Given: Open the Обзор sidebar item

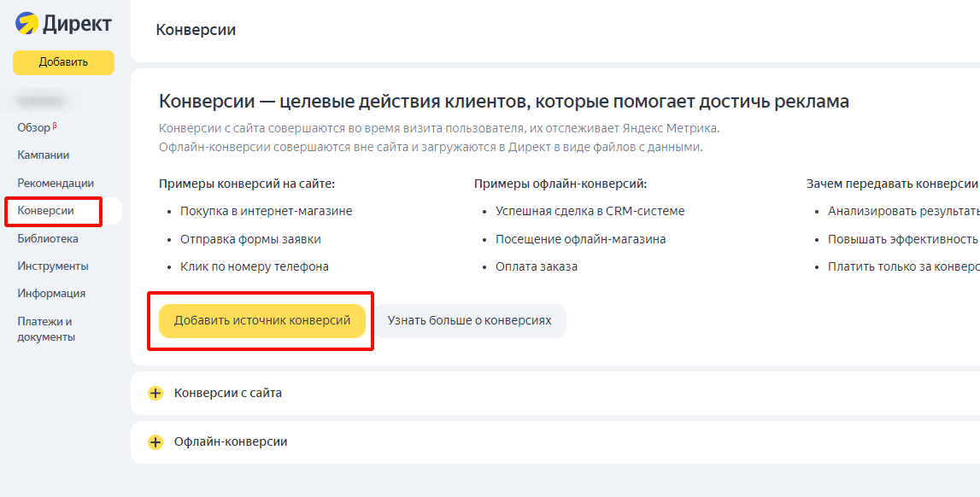Looking at the screenshot, I should [x=34, y=128].
